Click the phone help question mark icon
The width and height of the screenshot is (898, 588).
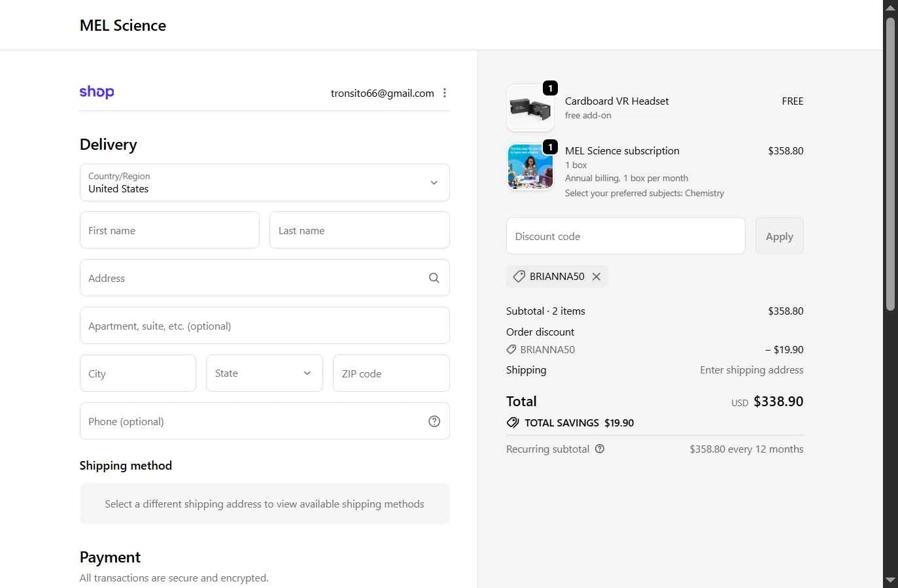pos(434,421)
